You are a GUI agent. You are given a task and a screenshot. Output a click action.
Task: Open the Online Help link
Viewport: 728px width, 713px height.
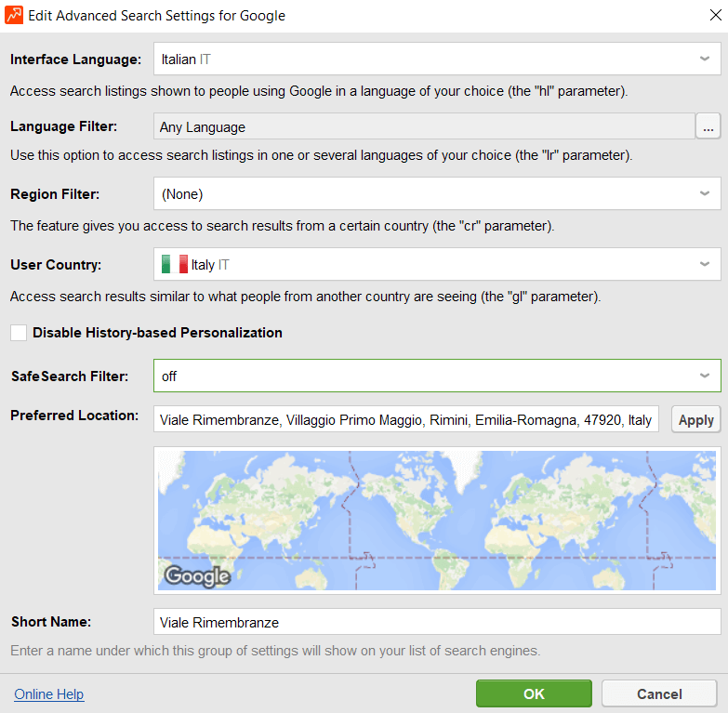(x=48, y=694)
